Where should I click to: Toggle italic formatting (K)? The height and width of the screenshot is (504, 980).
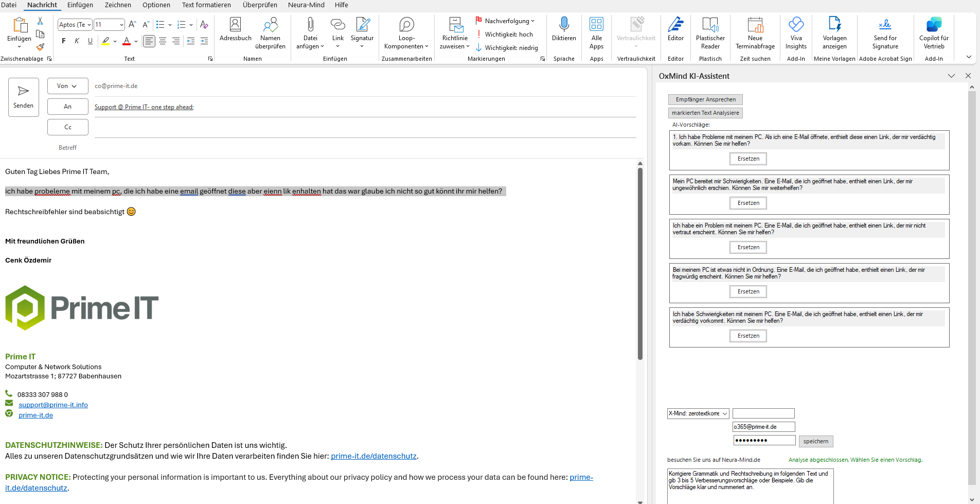[x=77, y=41]
